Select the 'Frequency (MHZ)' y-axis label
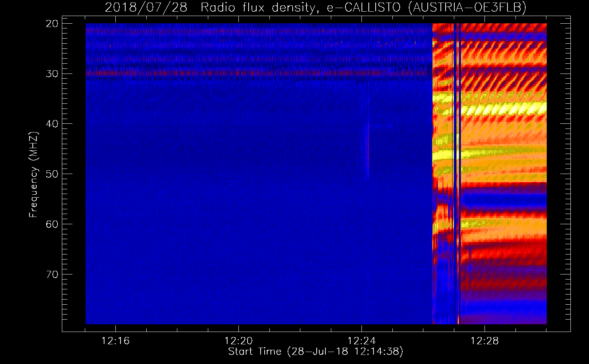Viewport: 589px width, 364px height. click(x=33, y=175)
